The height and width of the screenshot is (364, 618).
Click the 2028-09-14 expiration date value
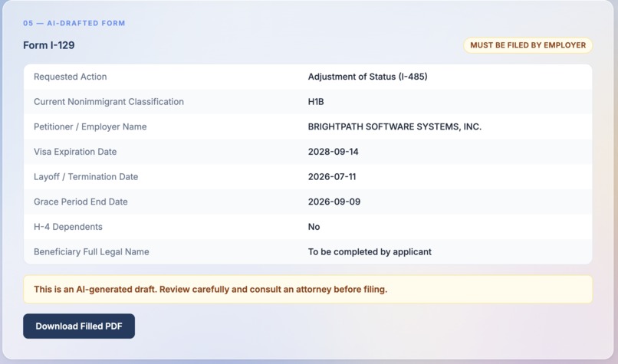click(334, 152)
